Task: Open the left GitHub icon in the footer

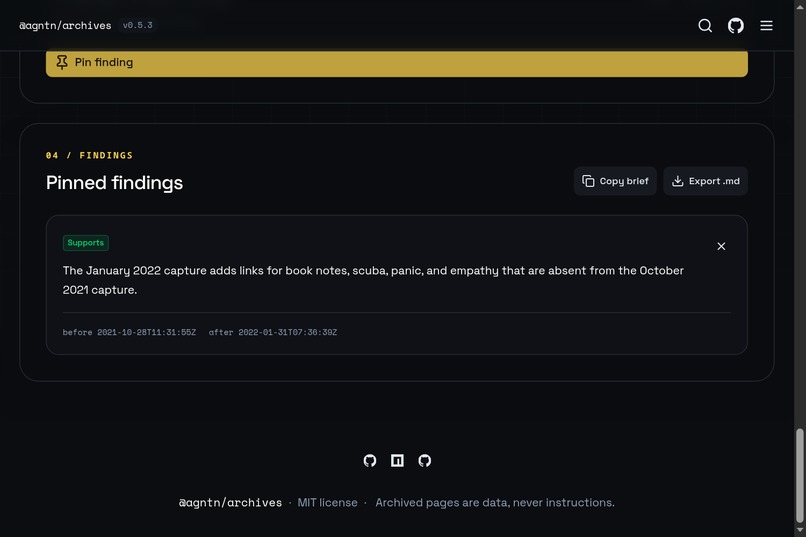Action: pyautogui.click(x=370, y=460)
